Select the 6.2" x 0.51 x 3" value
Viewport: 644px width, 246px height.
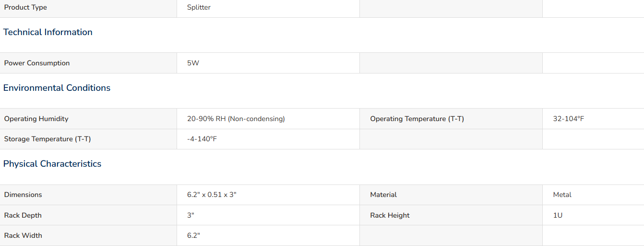212,195
